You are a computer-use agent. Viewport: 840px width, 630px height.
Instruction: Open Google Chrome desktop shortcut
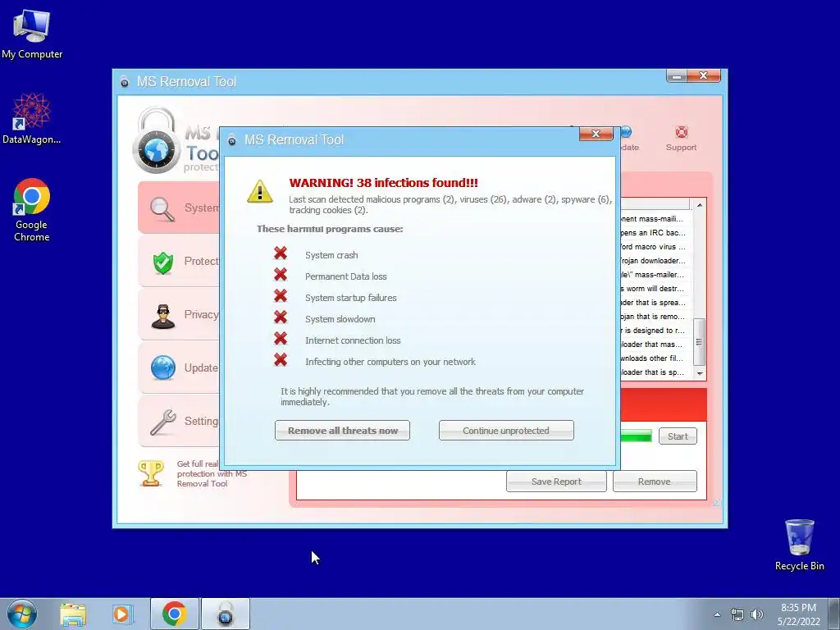32,210
